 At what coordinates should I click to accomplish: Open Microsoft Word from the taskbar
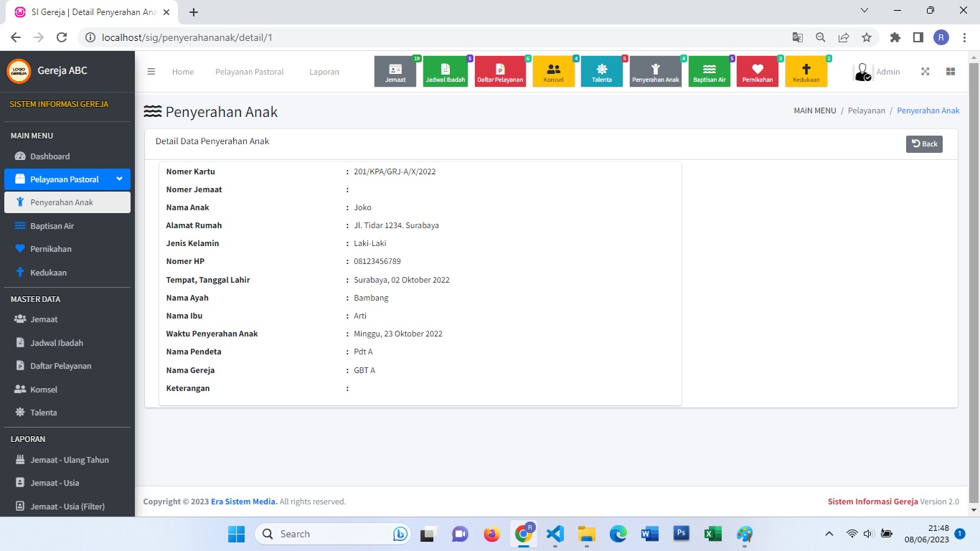pos(649,534)
